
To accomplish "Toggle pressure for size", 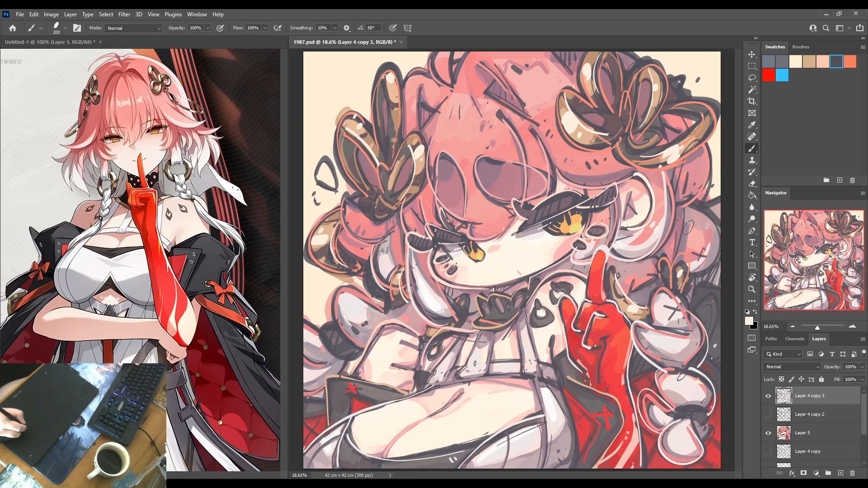I will point(393,28).
